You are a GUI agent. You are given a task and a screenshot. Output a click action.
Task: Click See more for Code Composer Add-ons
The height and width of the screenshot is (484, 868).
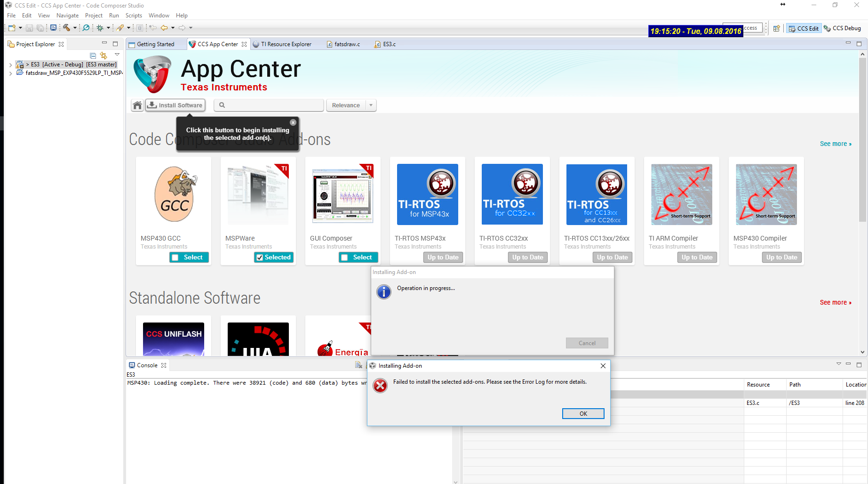pos(836,144)
